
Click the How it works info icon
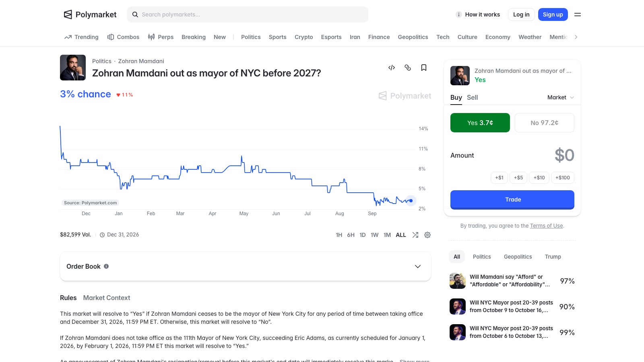pos(458,14)
